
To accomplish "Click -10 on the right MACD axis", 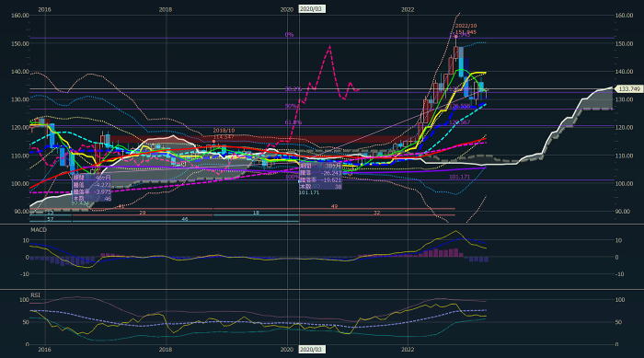I will (x=620, y=274).
